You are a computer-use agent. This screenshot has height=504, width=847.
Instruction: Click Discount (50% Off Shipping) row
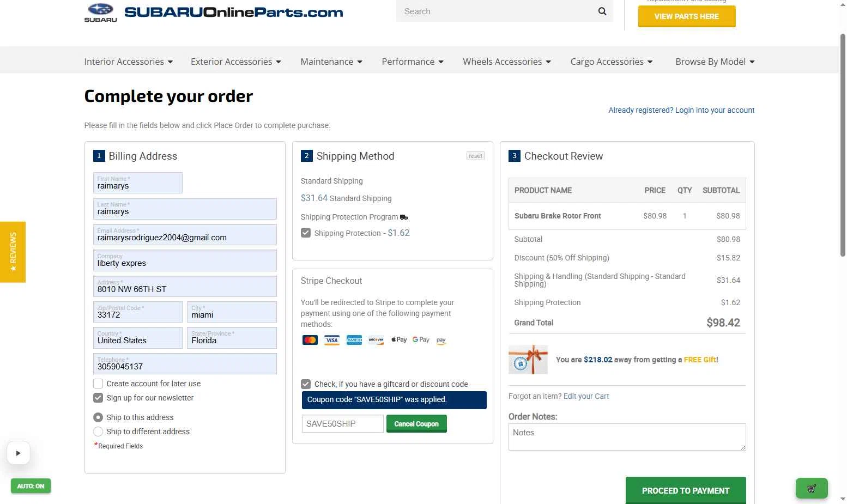point(627,258)
